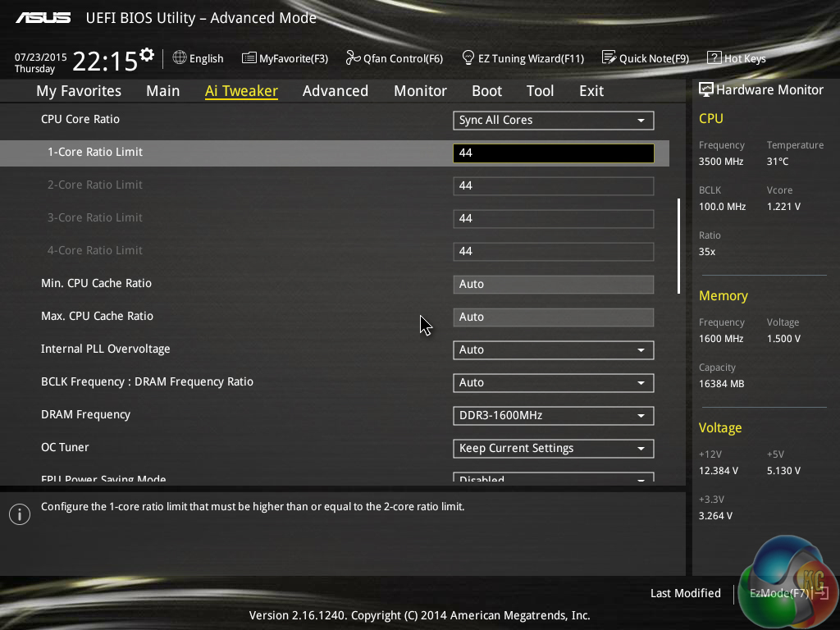
Task: Open the DRAM Frequency dropdown
Action: 554,416
